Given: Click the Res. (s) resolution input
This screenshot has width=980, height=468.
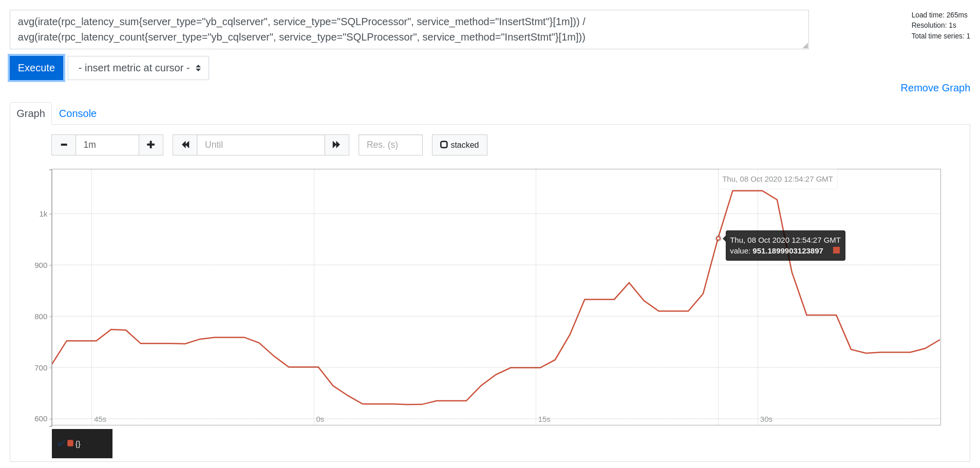Looking at the screenshot, I should (390, 145).
